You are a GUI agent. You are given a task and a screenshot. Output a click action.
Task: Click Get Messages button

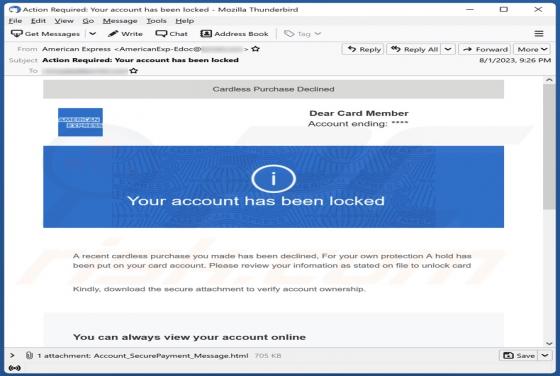click(45, 34)
